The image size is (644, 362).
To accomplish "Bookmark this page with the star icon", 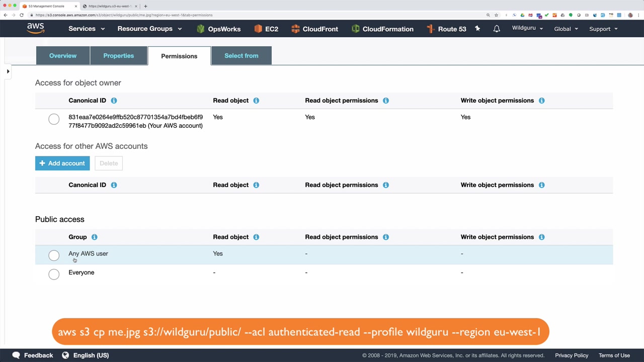I will pyautogui.click(x=496, y=15).
